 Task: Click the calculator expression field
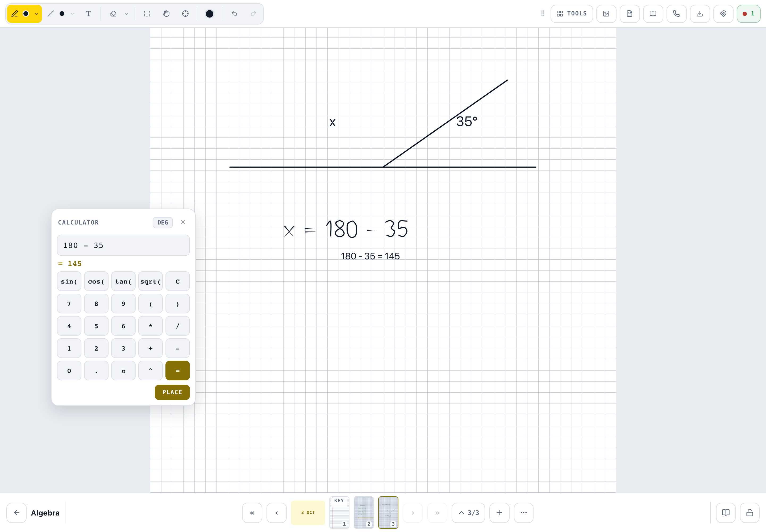click(x=123, y=245)
